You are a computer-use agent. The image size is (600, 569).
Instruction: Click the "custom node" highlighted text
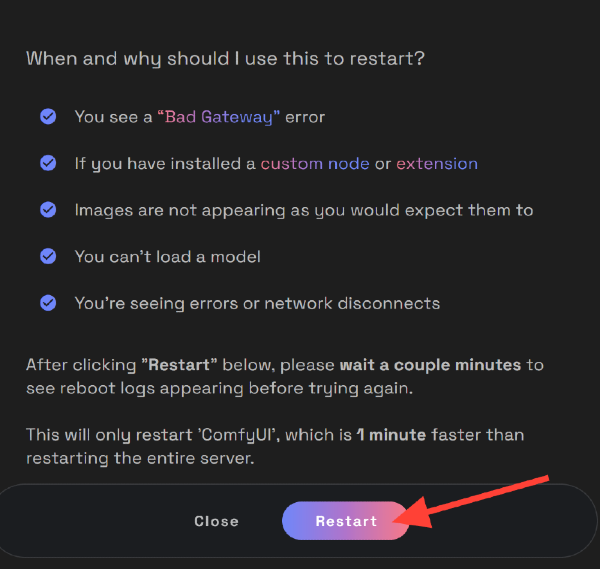pyautogui.click(x=315, y=164)
